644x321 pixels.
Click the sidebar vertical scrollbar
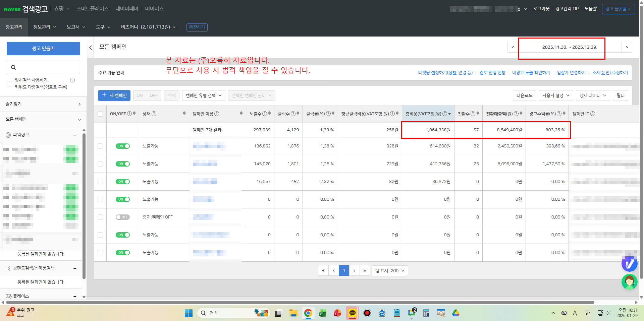84,201
